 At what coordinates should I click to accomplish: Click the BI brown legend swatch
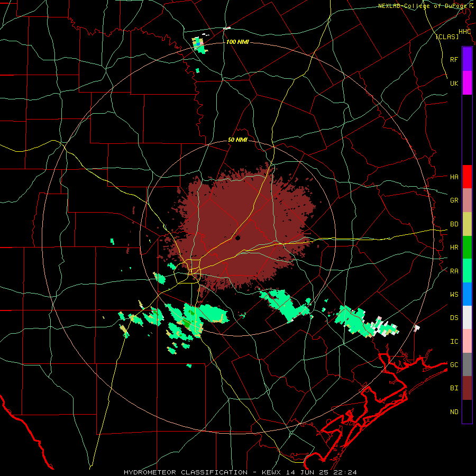point(467,388)
